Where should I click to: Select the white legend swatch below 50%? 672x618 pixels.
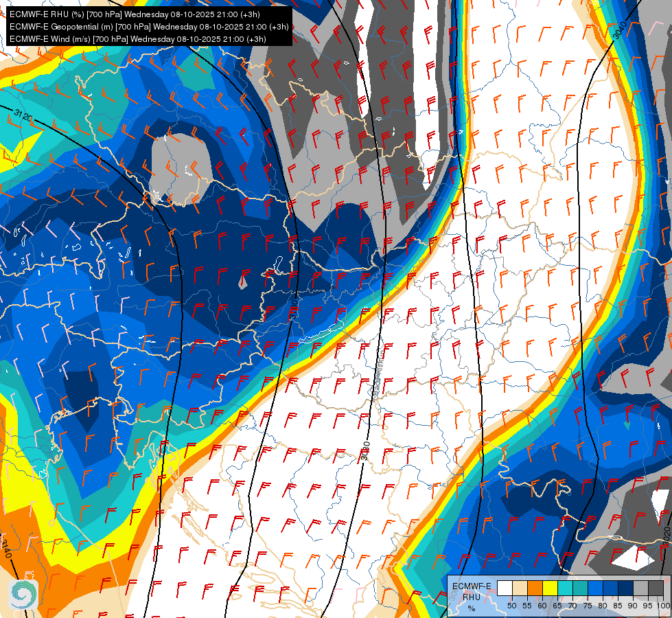505,588
